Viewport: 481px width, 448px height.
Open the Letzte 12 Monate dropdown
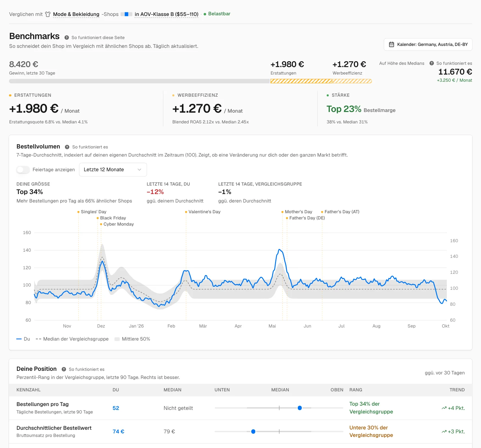pyautogui.click(x=113, y=170)
